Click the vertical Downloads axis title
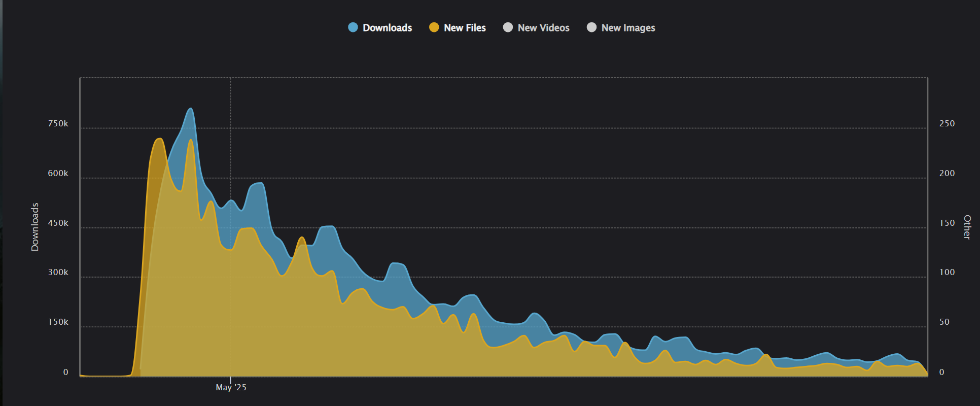 (34, 227)
